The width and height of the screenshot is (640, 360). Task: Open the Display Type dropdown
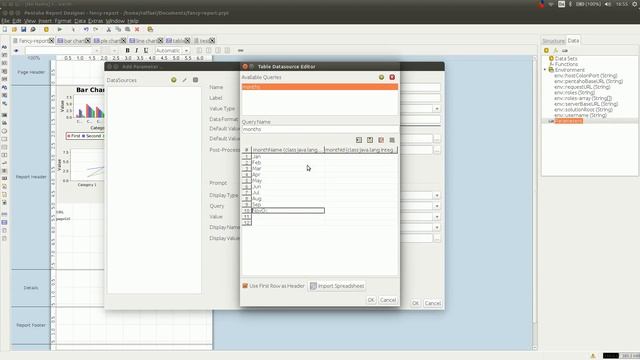pos(437,196)
